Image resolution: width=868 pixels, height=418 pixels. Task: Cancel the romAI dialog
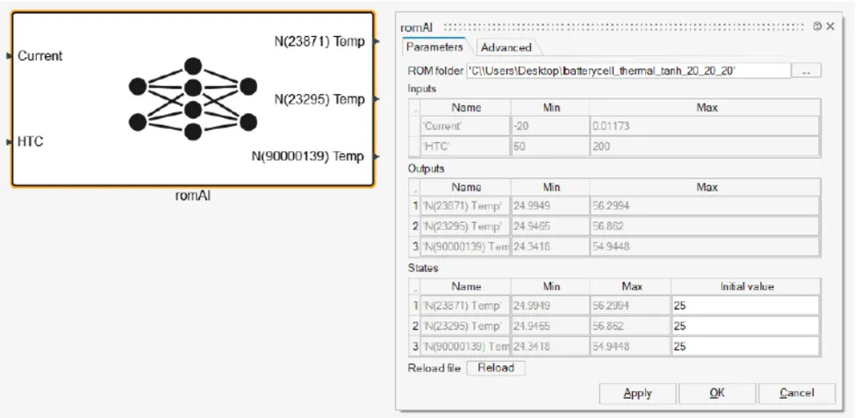(x=796, y=393)
